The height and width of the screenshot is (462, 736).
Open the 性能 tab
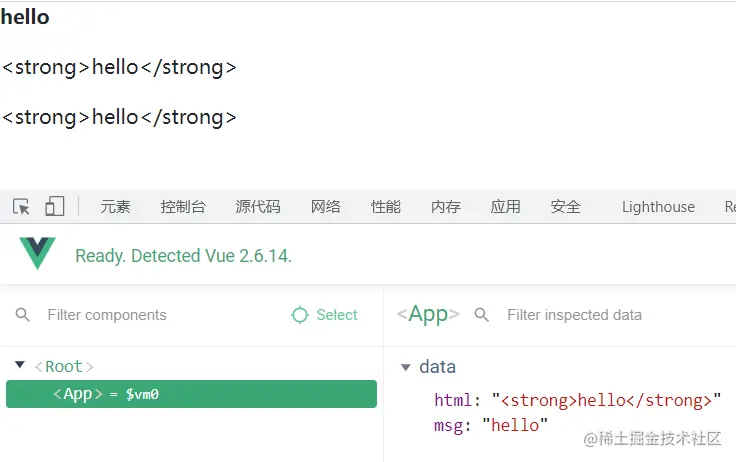pos(386,207)
